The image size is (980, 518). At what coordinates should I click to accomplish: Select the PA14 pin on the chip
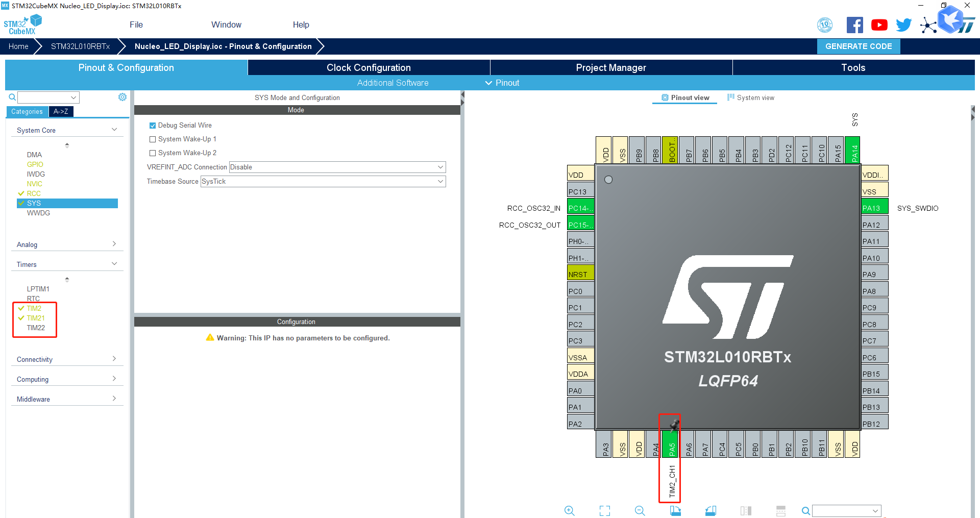pyautogui.click(x=852, y=150)
